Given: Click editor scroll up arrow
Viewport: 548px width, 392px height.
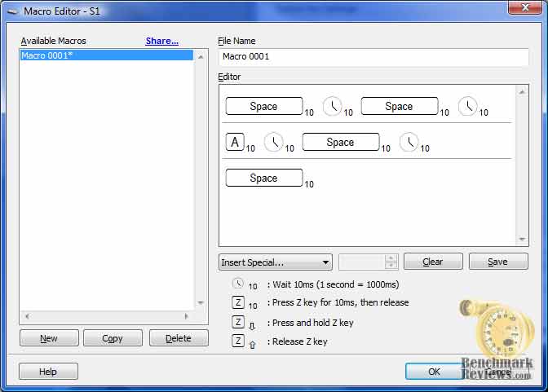Looking at the screenshot, I should (x=522, y=92).
